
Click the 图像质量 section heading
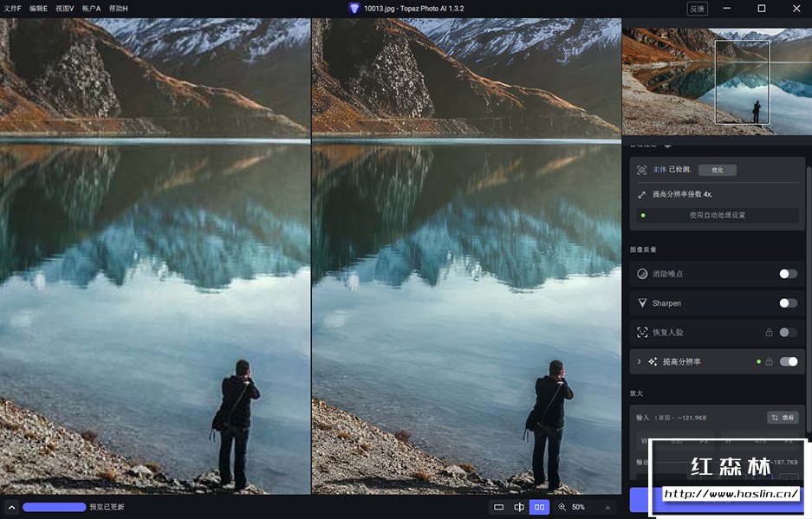pos(643,250)
